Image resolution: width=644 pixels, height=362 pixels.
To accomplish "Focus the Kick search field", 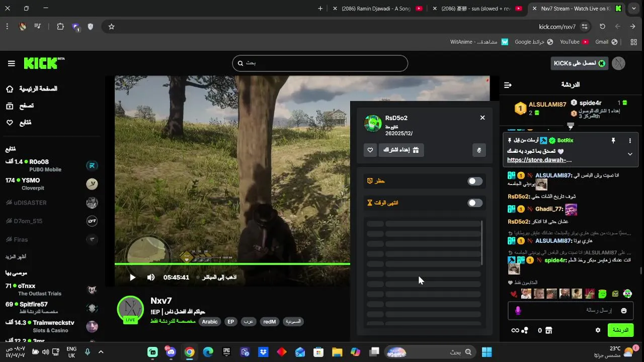I will (320, 63).
